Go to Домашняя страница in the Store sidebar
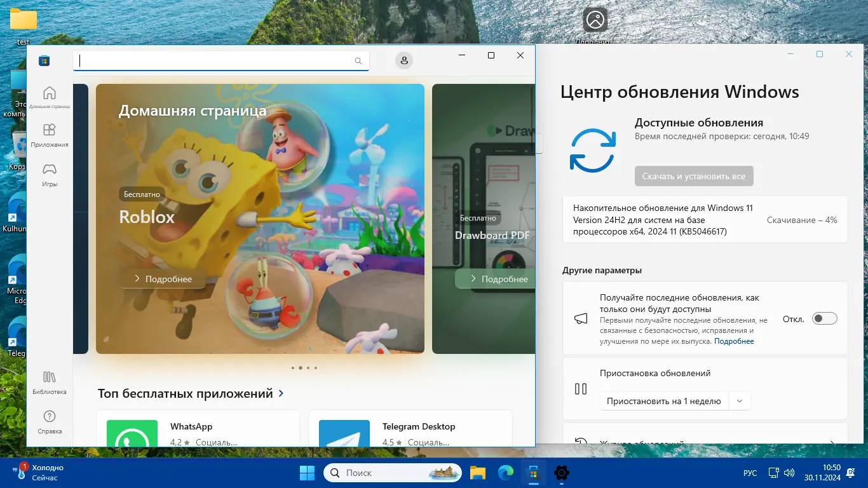Image resolution: width=868 pixels, height=488 pixels. click(50, 97)
